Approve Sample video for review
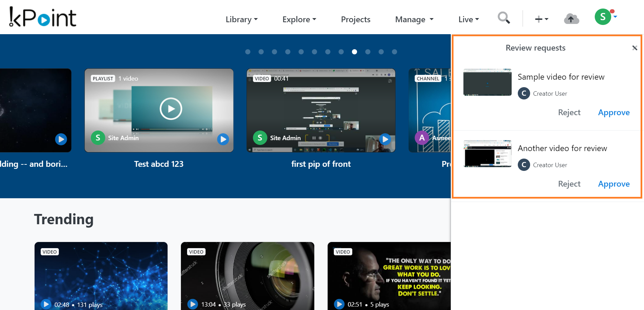The image size is (644, 310). pos(614,112)
